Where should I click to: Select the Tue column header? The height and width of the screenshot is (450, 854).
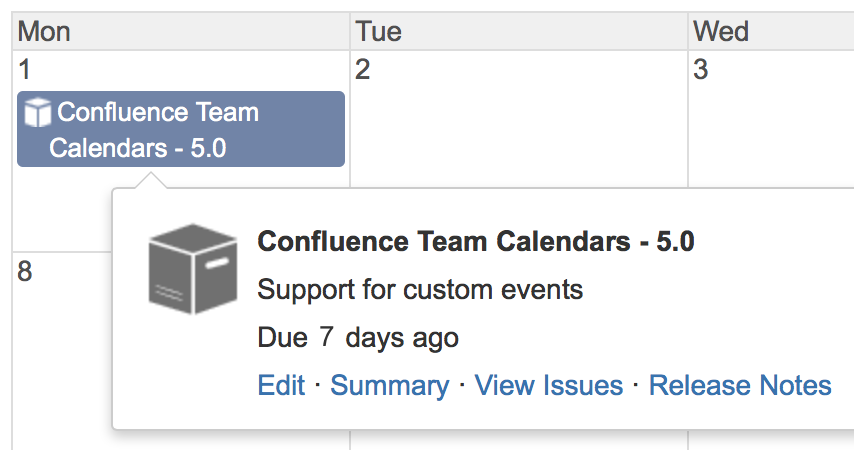coord(379,32)
